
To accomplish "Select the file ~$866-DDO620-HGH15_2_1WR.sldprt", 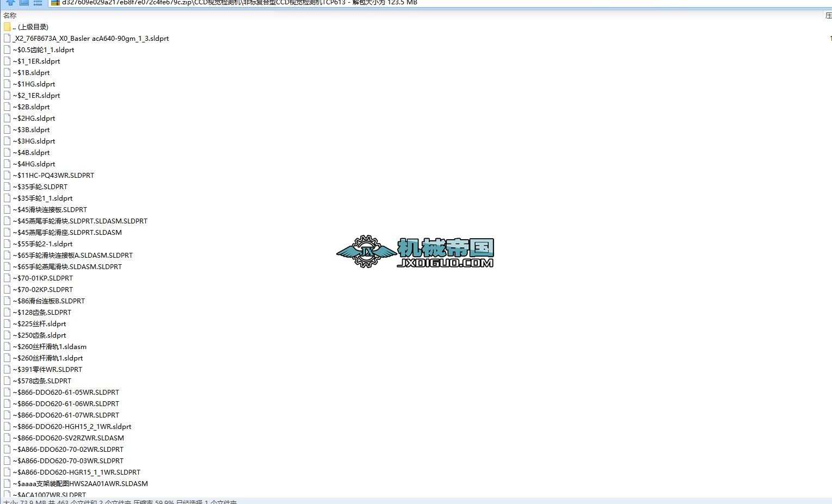I will [72, 427].
